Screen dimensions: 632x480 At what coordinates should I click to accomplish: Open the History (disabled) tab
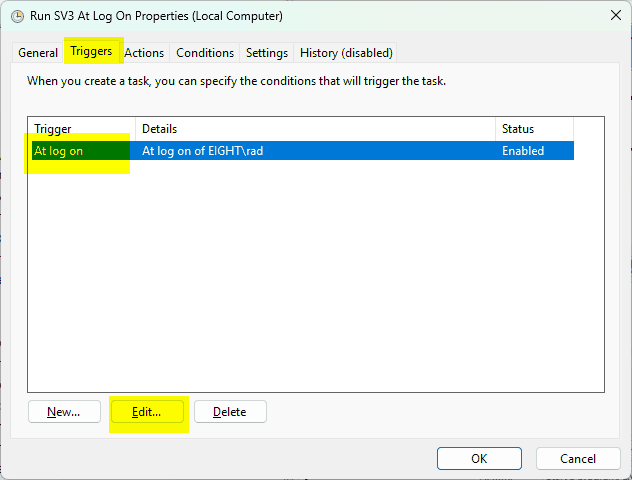[346, 52]
